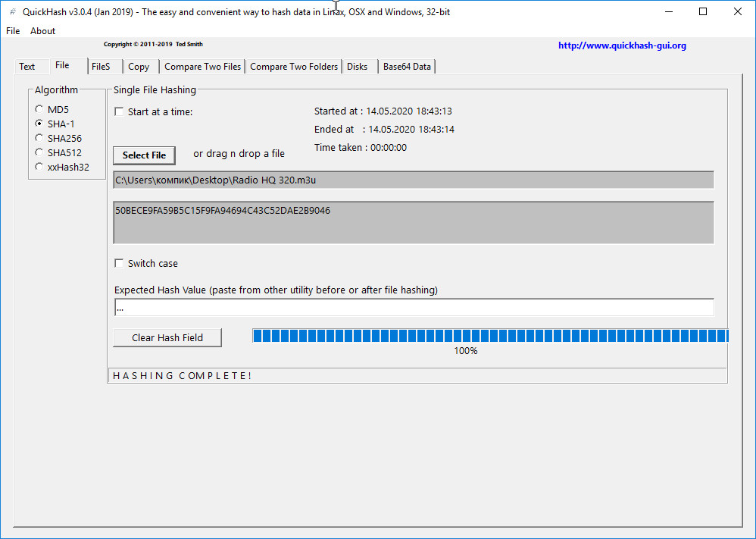Visit the quickhash-gui.org website link

point(622,45)
